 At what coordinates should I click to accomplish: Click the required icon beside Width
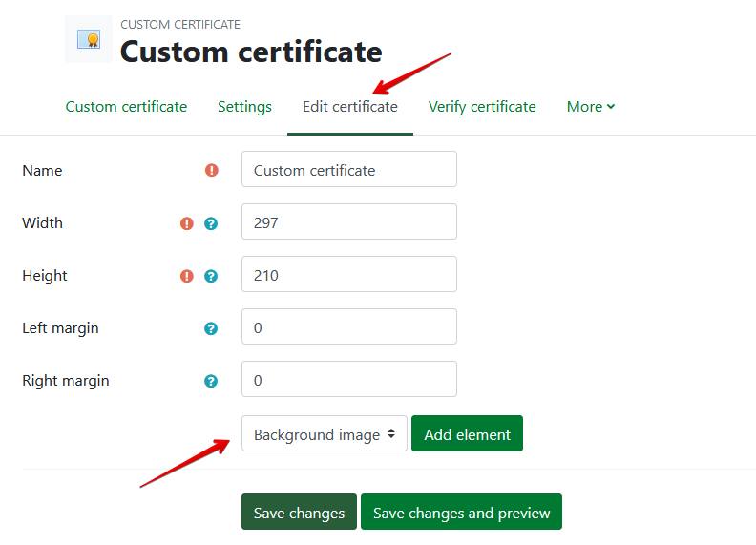coord(187,223)
